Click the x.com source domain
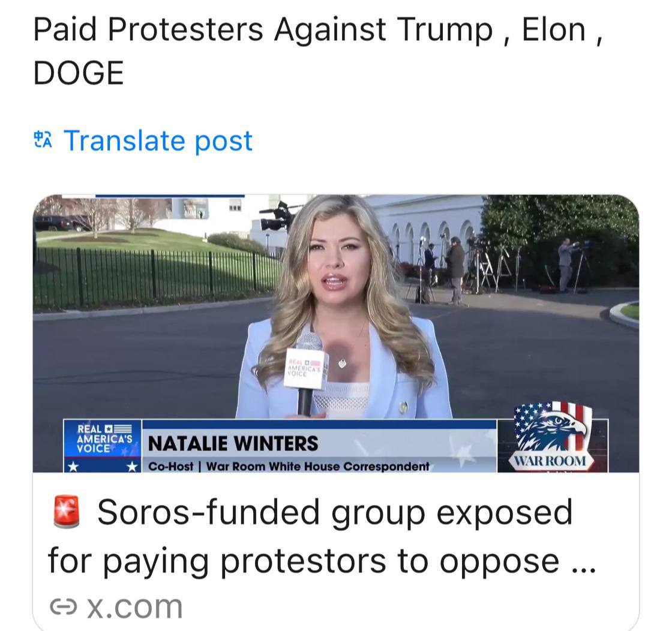The width and height of the screenshot is (672, 631). (x=135, y=606)
